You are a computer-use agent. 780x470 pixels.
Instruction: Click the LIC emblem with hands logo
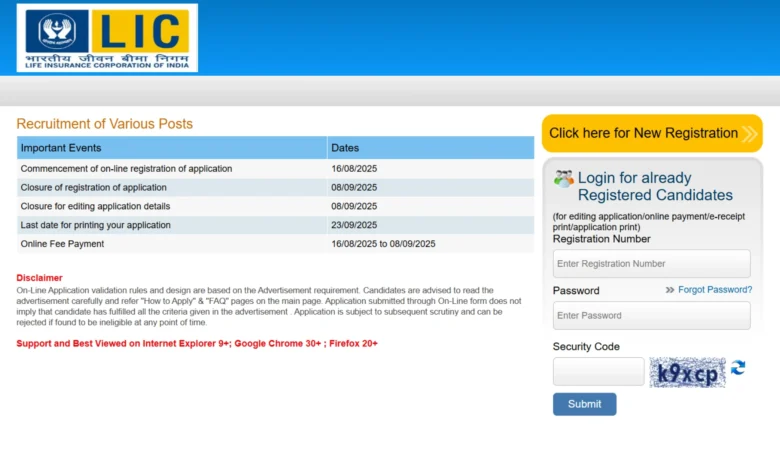click(56, 31)
